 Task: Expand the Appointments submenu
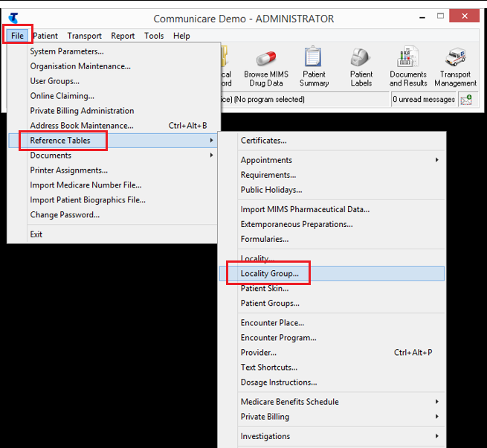[332, 160]
